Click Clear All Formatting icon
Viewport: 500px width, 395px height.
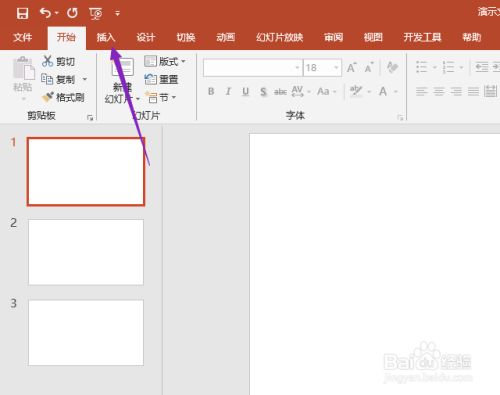pyautogui.click(x=392, y=67)
